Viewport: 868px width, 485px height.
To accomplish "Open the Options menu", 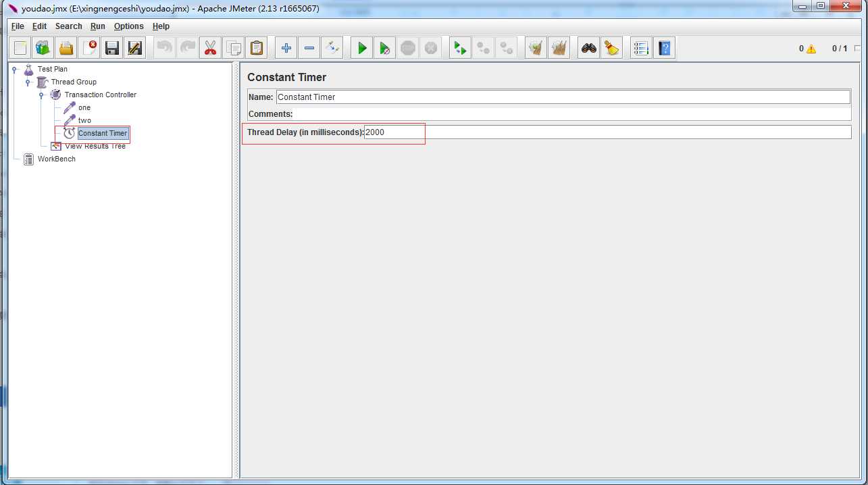I will point(129,26).
